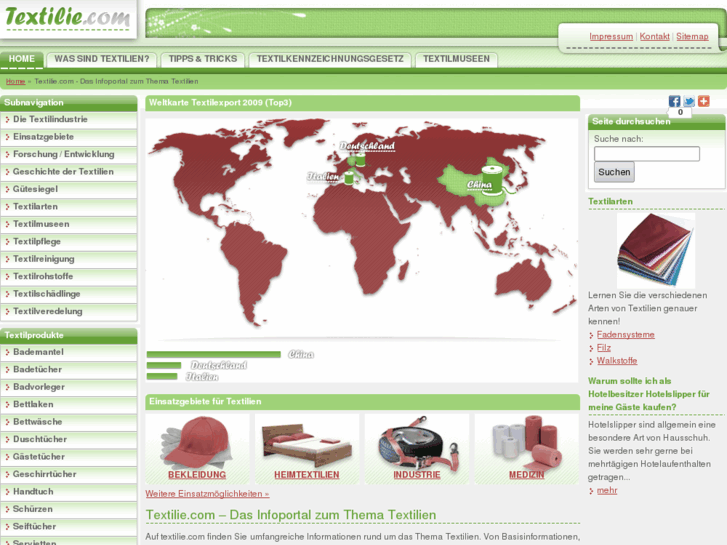This screenshot has width=727, height=545.
Task: Open Badetücher product item
Action: point(69,370)
